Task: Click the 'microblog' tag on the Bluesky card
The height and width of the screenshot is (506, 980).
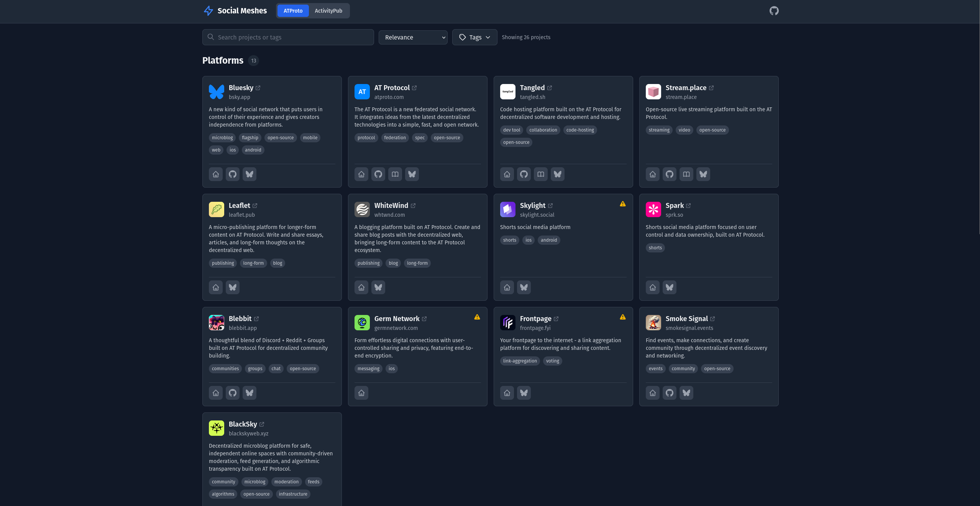Action: tap(222, 137)
